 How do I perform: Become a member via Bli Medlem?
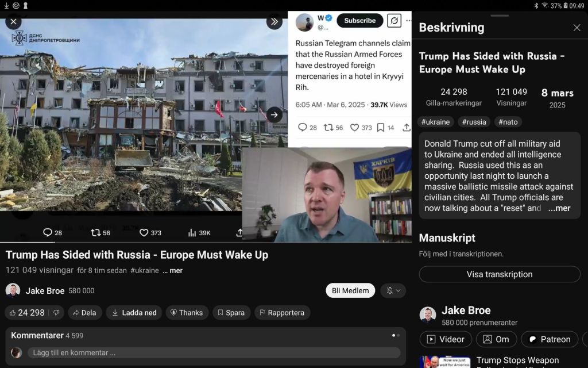[350, 290]
